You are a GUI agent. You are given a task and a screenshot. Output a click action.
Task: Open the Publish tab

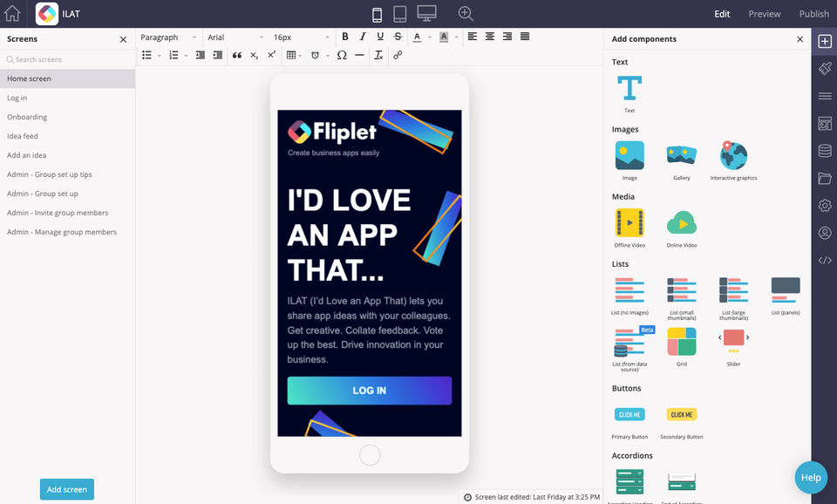coord(813,14)
